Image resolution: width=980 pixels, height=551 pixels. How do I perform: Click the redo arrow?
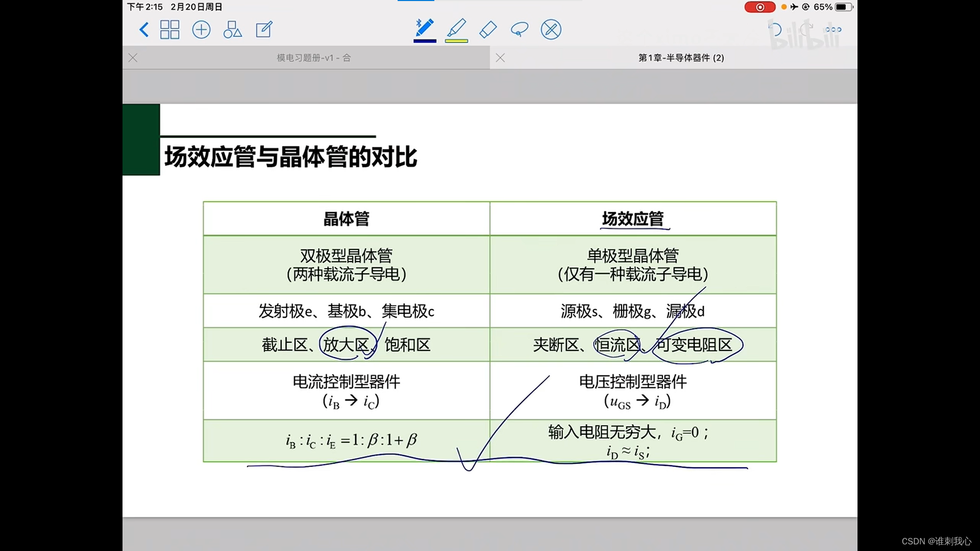coord(806,29)
